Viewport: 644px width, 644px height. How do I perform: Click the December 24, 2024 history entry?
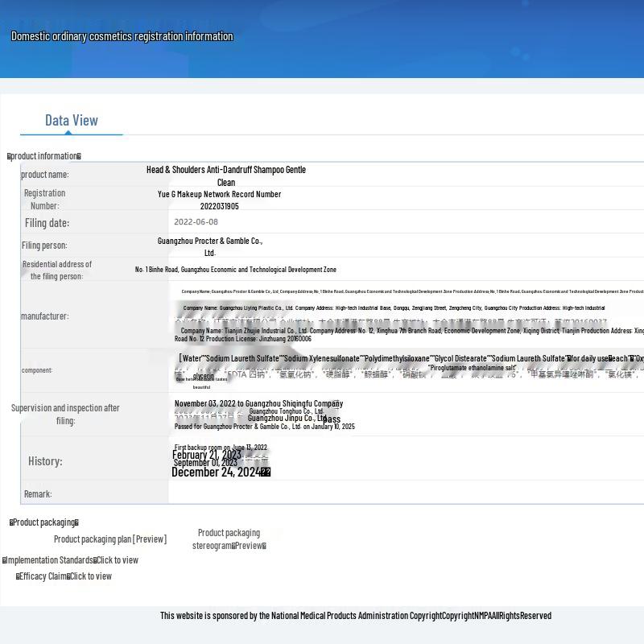[x=216, y=473]
